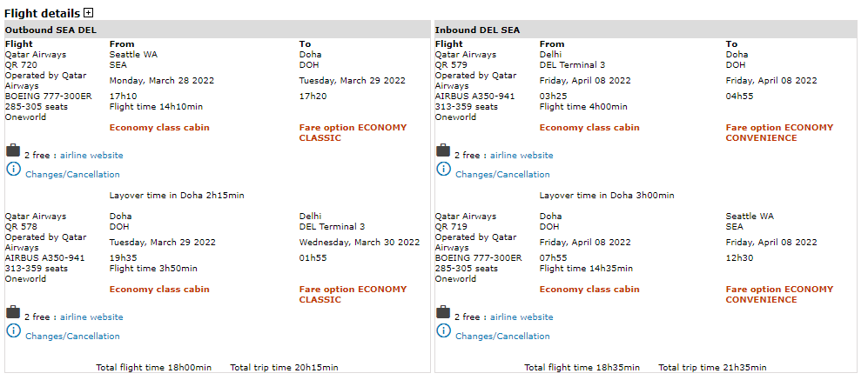Open airline website link for flight QR 579

coord(521,156)
